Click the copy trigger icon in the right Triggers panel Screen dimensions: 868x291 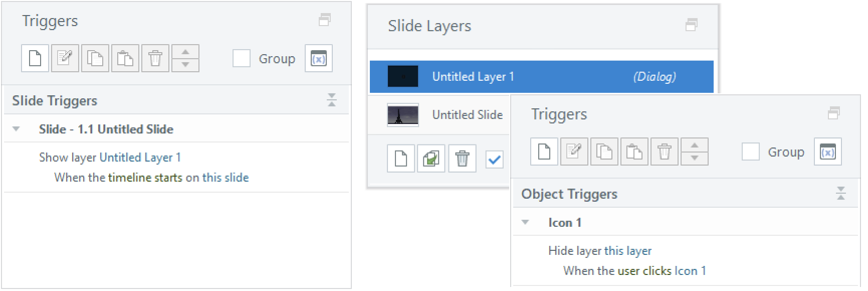pos(604,152)
